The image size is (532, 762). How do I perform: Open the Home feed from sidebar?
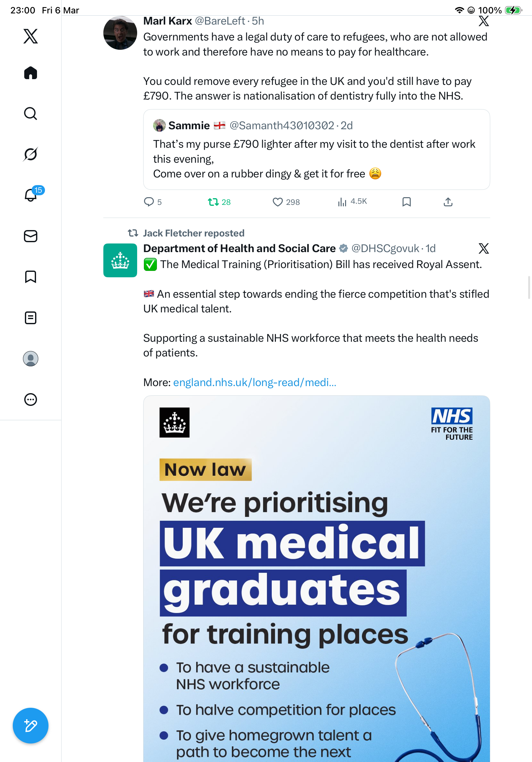[x=31, y=73]
